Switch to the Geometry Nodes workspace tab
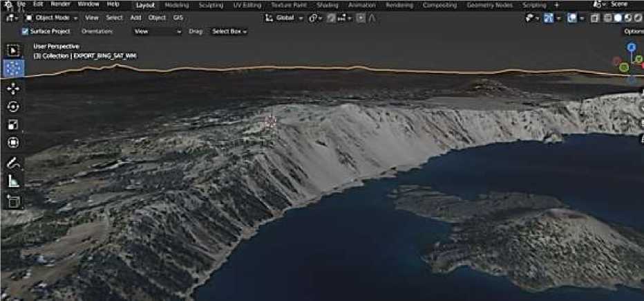644x301 pixels. pos(490,5)
